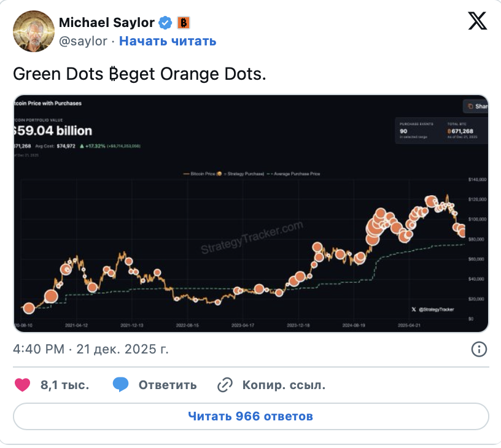Click the info icon beside the timestamp
Viewport: 501px width, 448px height.
(479, 350)
